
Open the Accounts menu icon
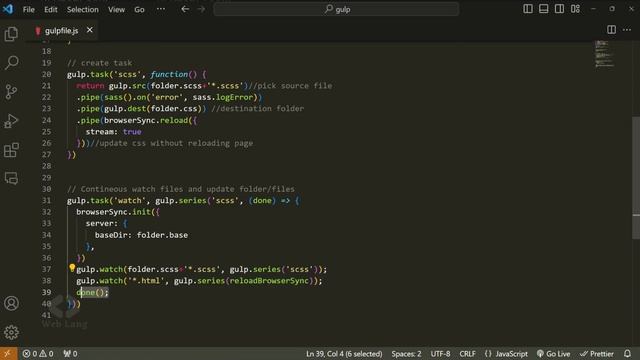11,303
